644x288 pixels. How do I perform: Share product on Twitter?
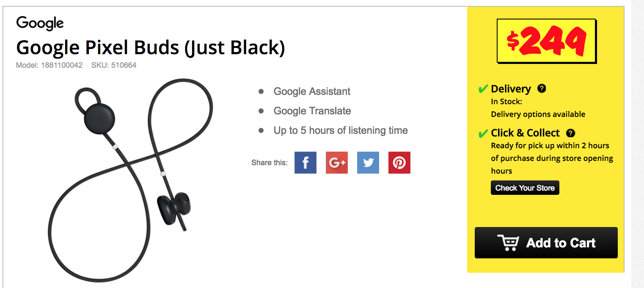[x=368, y=163]
